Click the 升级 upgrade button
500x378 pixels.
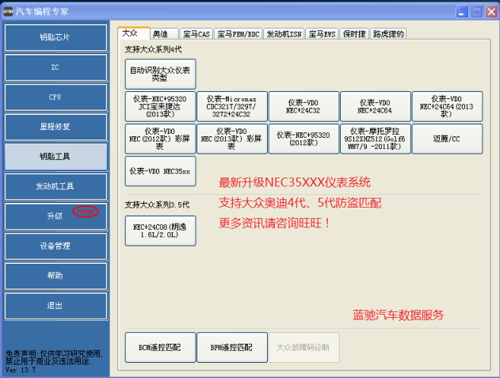(56, 216)
